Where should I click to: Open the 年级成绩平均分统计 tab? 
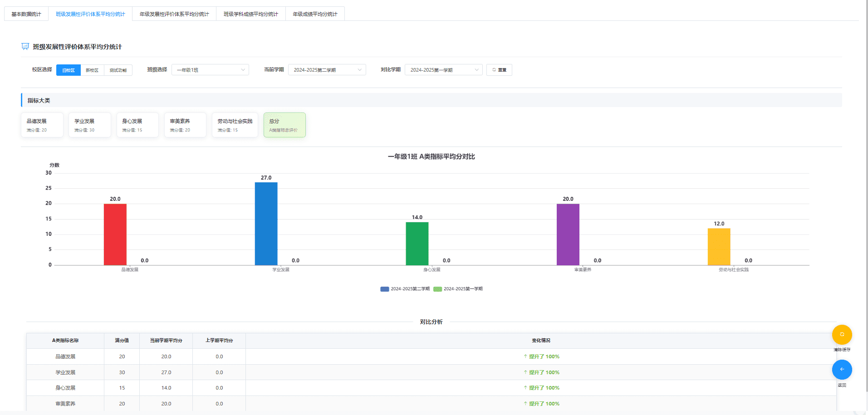pos(315,14)
